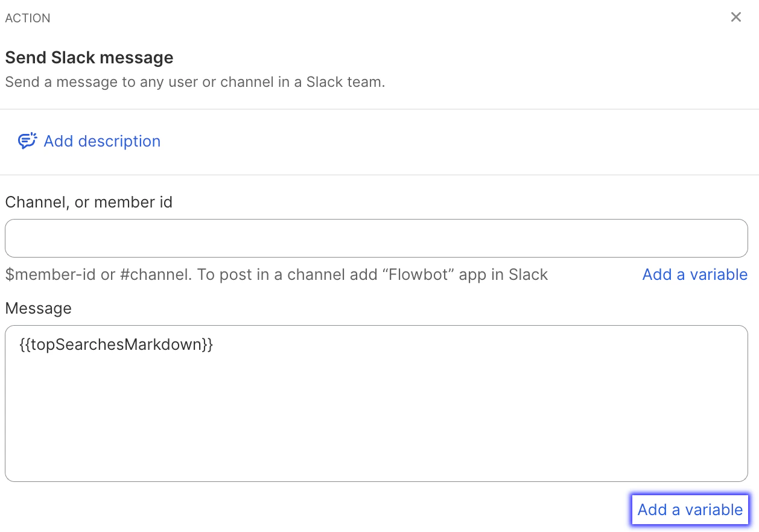Dismiss the action configuration dialog
This screenshot has width=759, height=532.
735,17
